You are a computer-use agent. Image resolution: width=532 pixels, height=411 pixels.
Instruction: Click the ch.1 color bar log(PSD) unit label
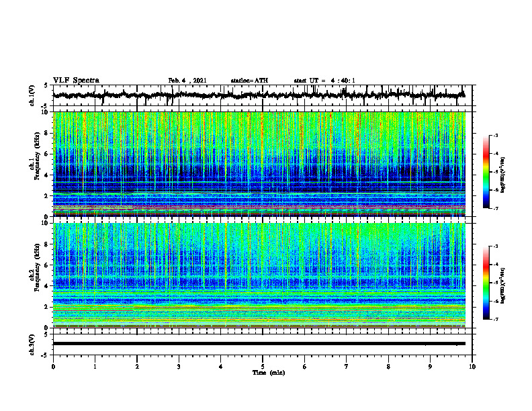pos(502,175)
